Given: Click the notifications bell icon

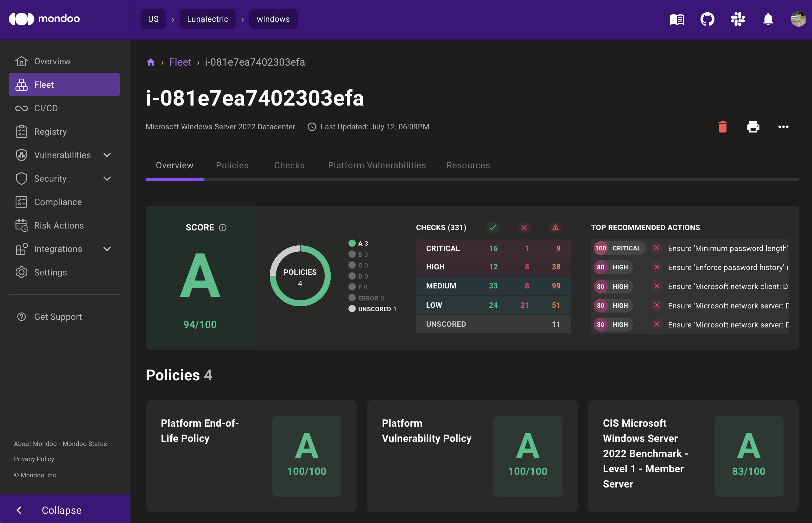Looking at the screenshot, I should pyautogui.click(x=768, y=19).
